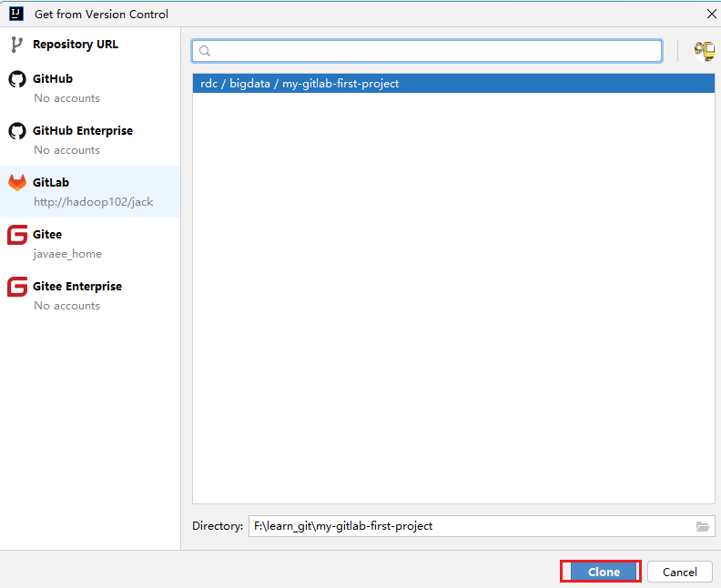Browse for directory with folder icon
The image size is (721, 588).
tap(703, 526)
